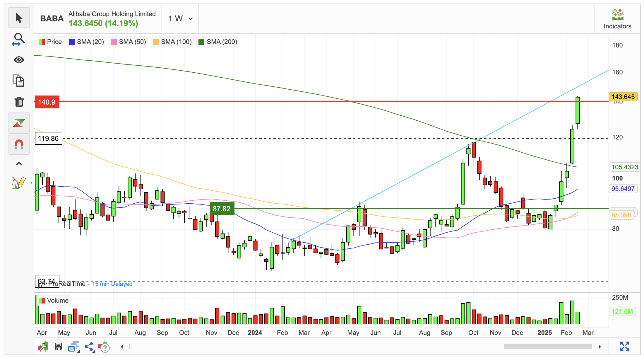The height and width of the screenshot is (358, 644).
Task: Click the copy objects document icon
Action: (x=19, y=80)
